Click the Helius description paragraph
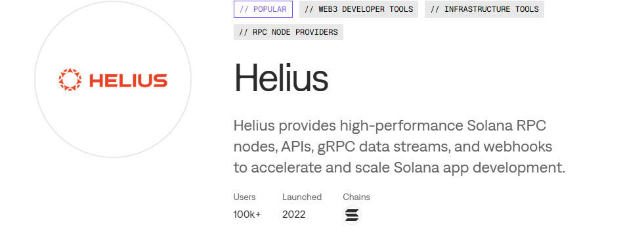 coord(399,146)
